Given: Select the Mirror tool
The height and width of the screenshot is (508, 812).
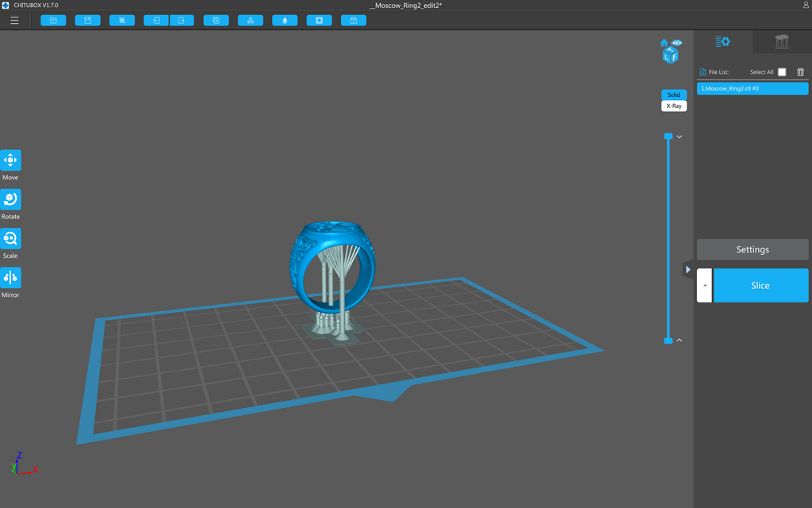Looking at the screenshot, I should click(x=10, y=278).
